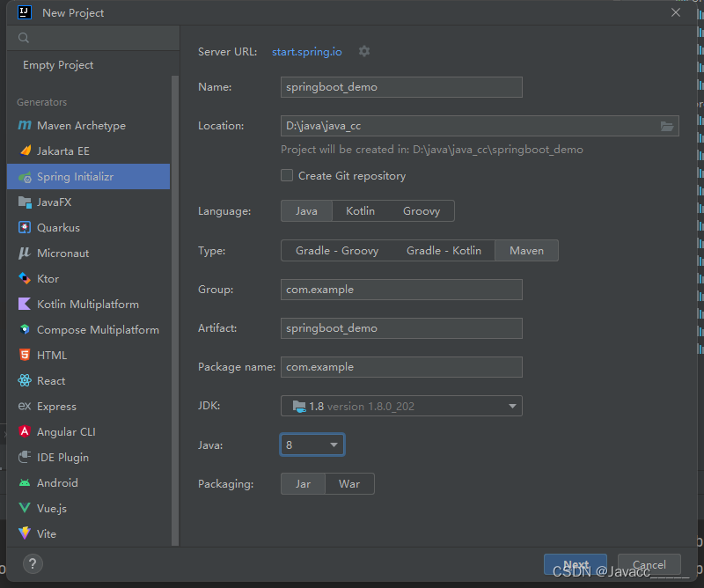Viewport: 704px width, 588px height.
Task: Click the Group input field
Action: coord(401,290)
